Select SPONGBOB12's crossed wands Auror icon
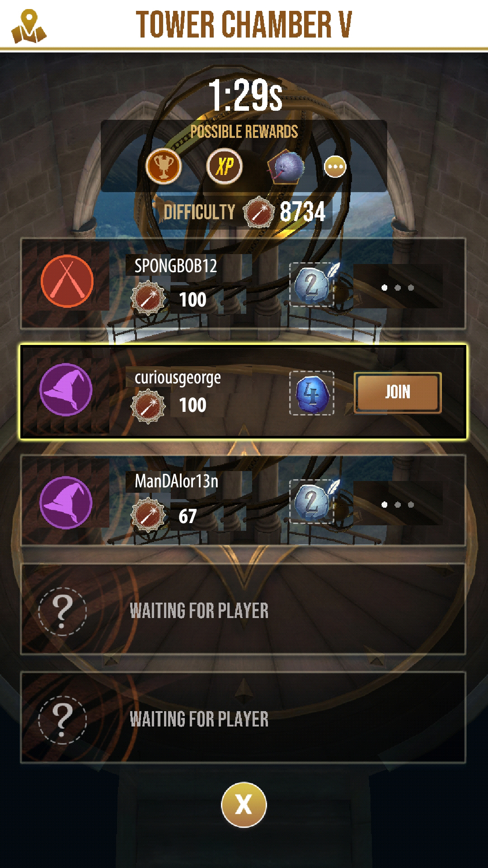This screenshot has width=488, height=868. click(x=67, y=281)
